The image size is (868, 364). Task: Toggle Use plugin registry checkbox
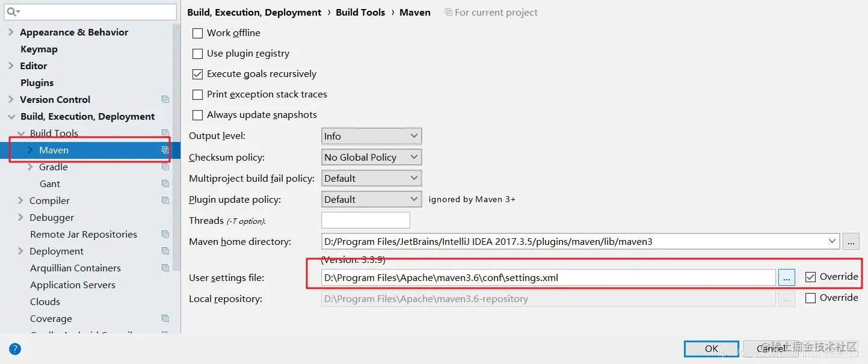coord(197,54)
